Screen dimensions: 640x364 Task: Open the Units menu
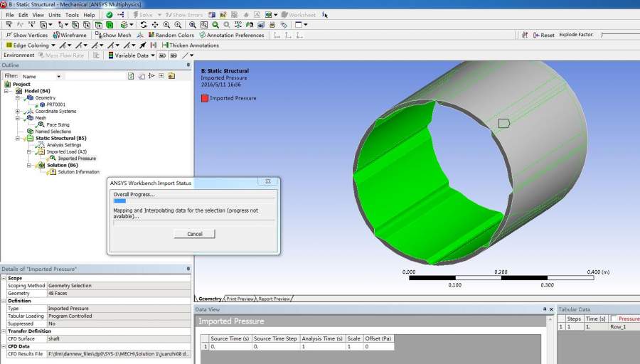54,15
